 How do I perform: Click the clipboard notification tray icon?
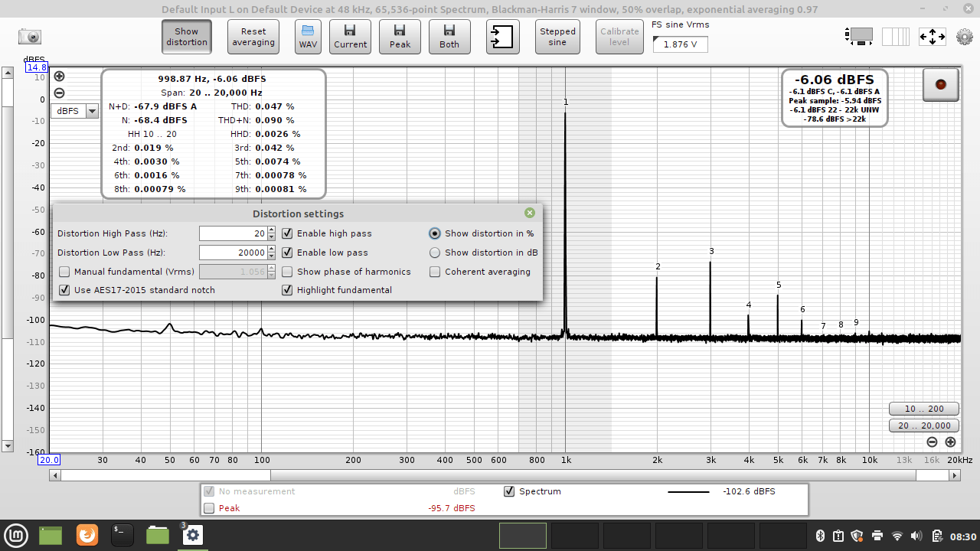[x=838, y=536]
